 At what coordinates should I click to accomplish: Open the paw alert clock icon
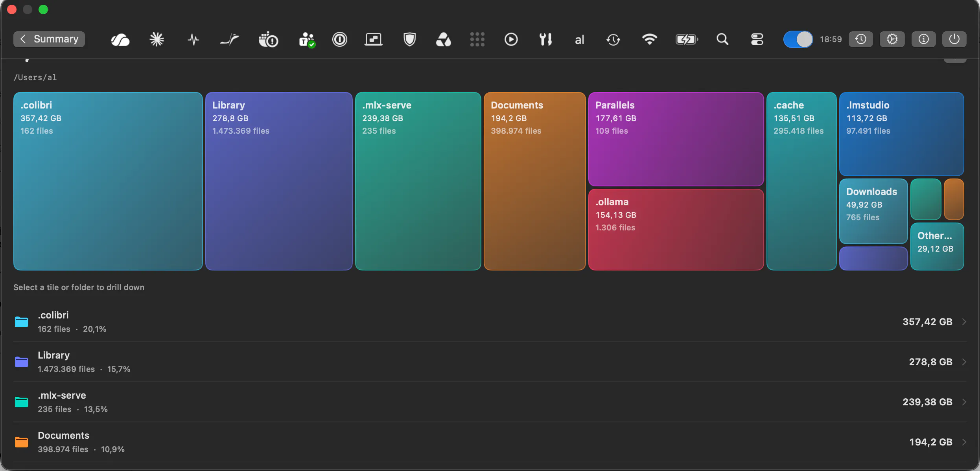268,39
